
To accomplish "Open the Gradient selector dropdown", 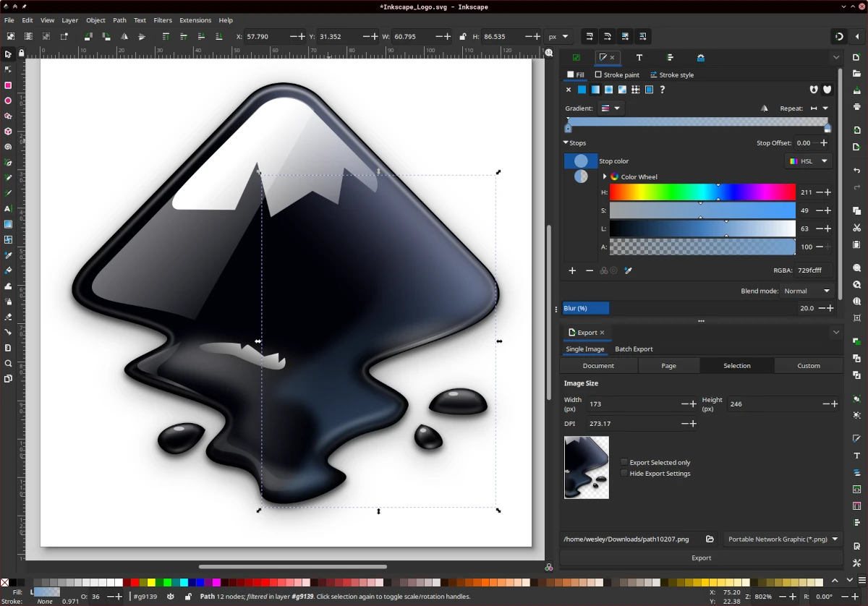I will (x=610, y=108).
